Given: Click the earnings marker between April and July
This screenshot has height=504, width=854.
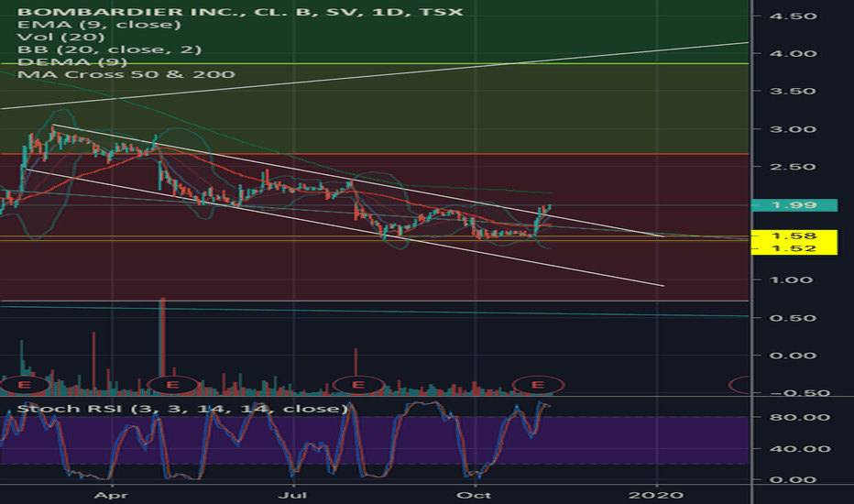Looking at the screenshot, I should point(172,385).
